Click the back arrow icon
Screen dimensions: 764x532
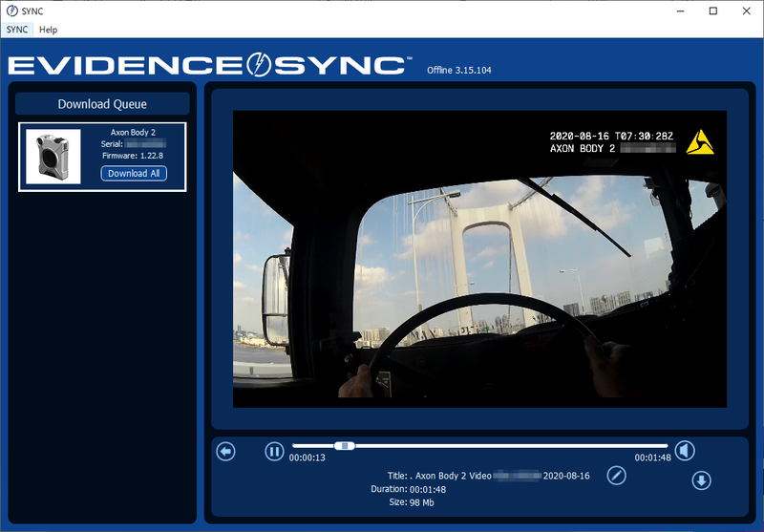coord(226,452)
